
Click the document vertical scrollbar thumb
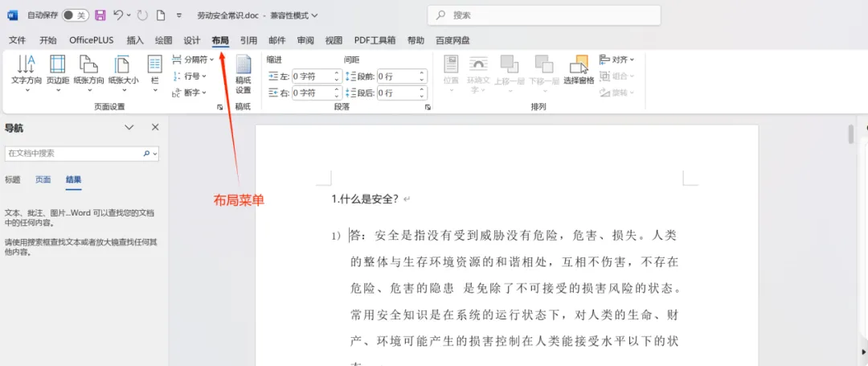851,134
